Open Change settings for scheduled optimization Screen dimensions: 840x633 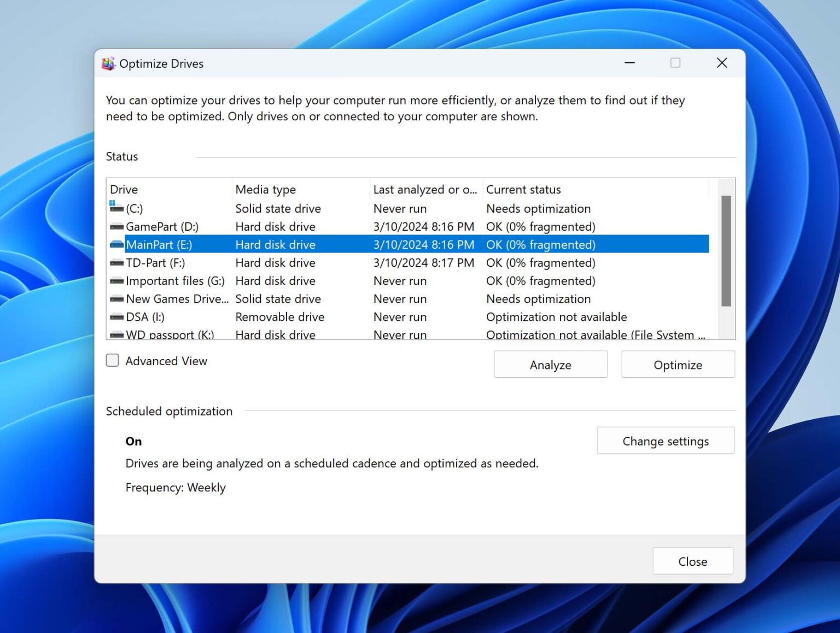(x=665, y=441)
